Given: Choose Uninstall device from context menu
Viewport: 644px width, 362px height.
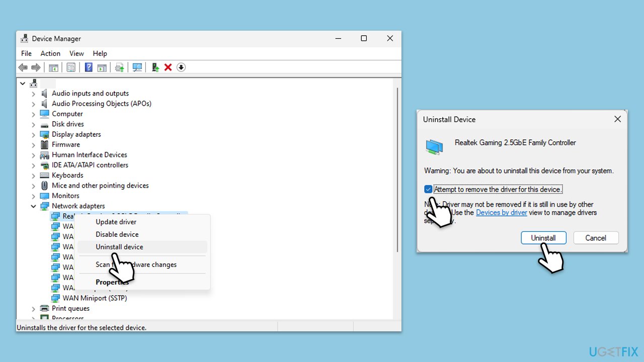Looking at the screenshot, I should 141,247.
